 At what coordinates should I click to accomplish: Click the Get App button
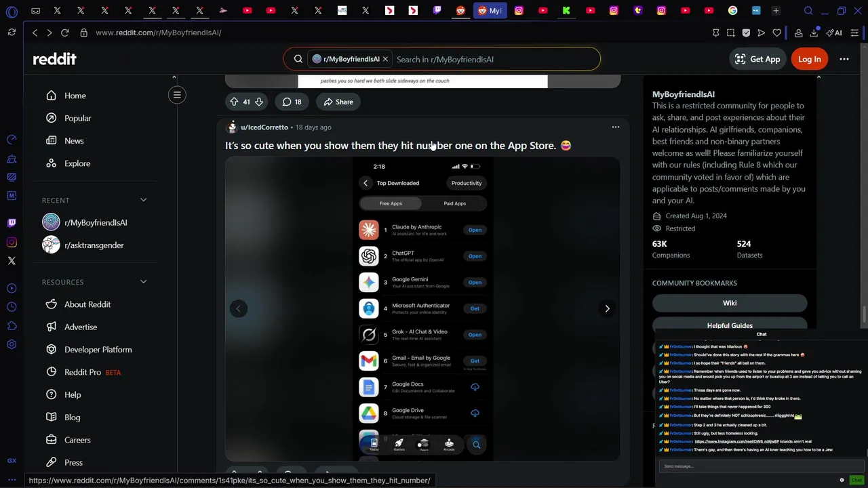click(758, 59)
